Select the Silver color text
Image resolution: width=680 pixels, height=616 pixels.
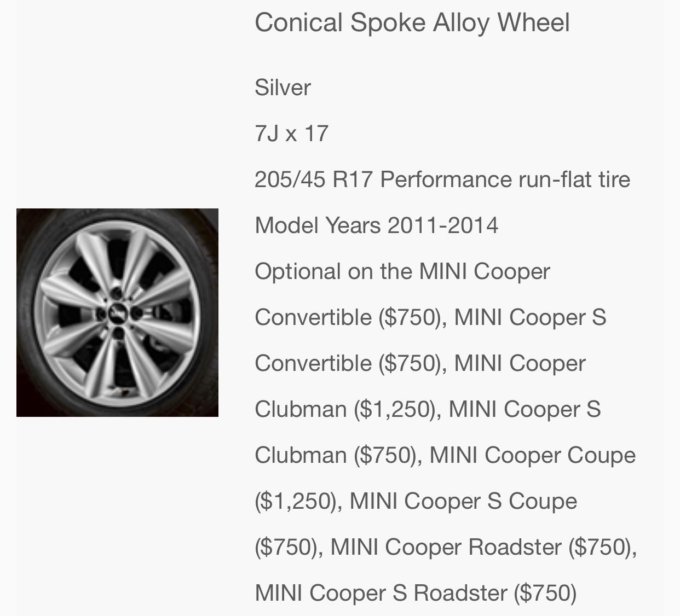[283, 88]
